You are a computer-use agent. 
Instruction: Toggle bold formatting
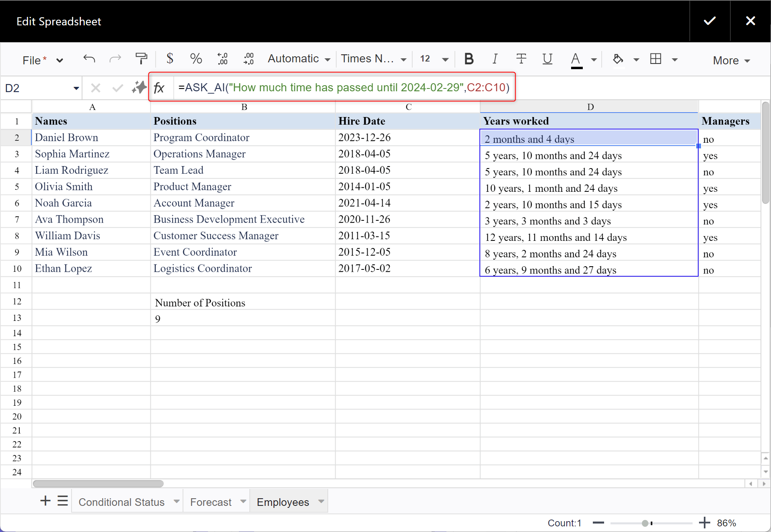point(469,59)
